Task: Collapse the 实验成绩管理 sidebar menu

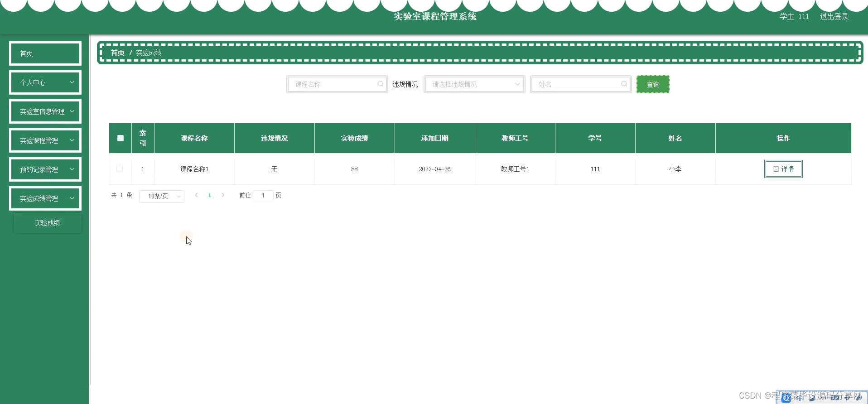Action: [45, 198]
